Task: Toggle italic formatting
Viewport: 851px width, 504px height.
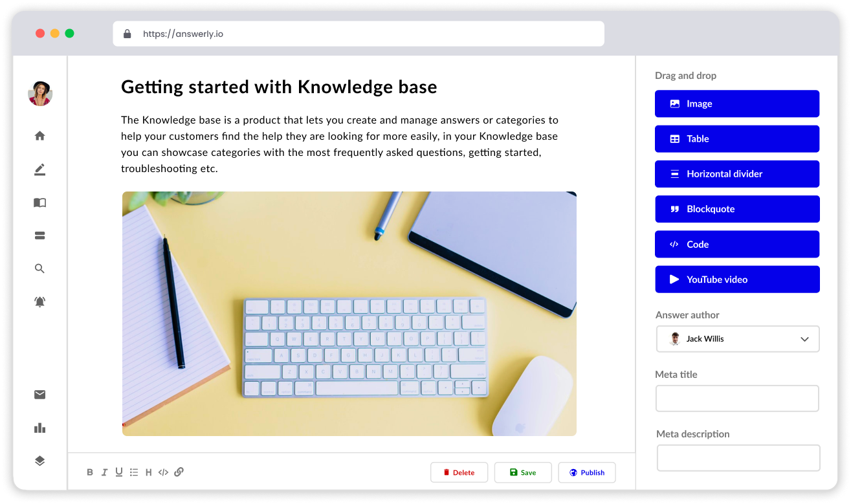Action: tap(104, 472)
